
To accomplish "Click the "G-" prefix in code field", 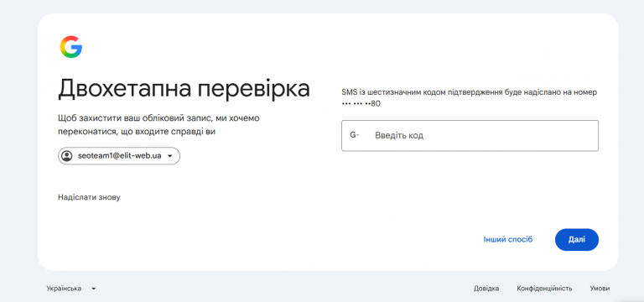I will tap(354, 135).
